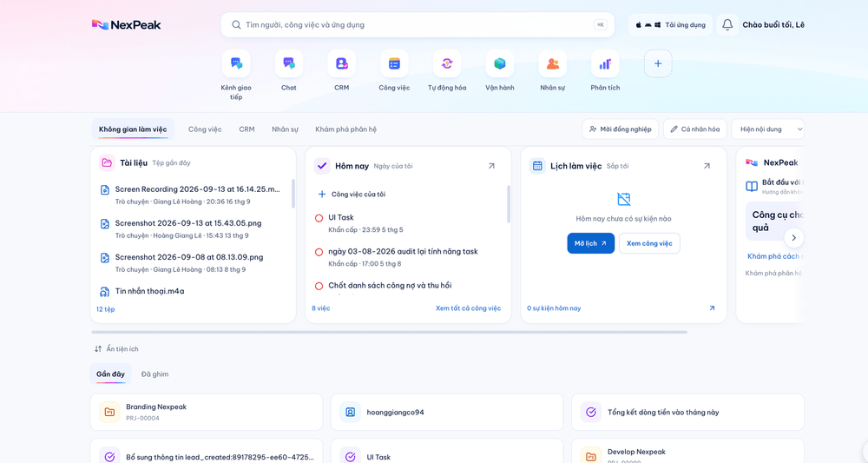Click the NexPeak logo
This screenshot has height=463, width=868.
126,25
